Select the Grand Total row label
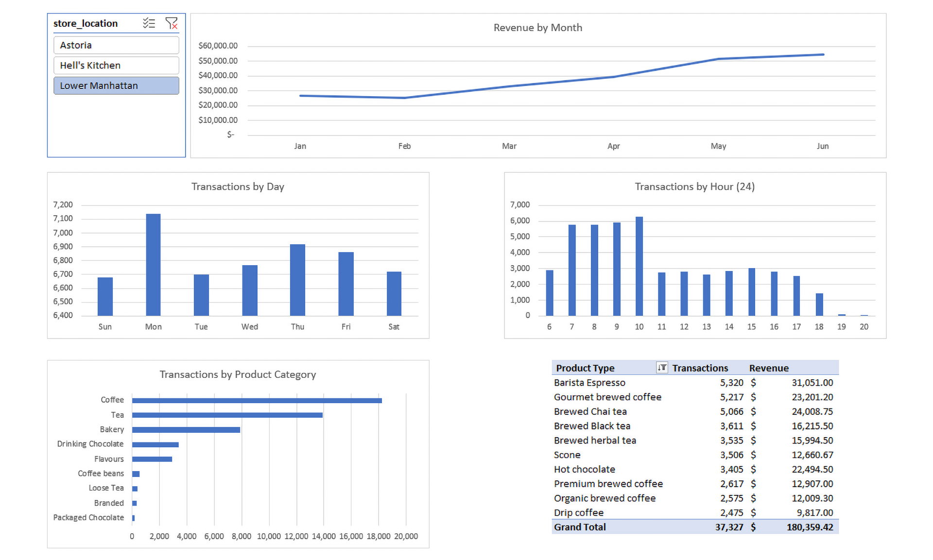Image resolution: width=933 pixels, height=560 pixels. point(580,527)
